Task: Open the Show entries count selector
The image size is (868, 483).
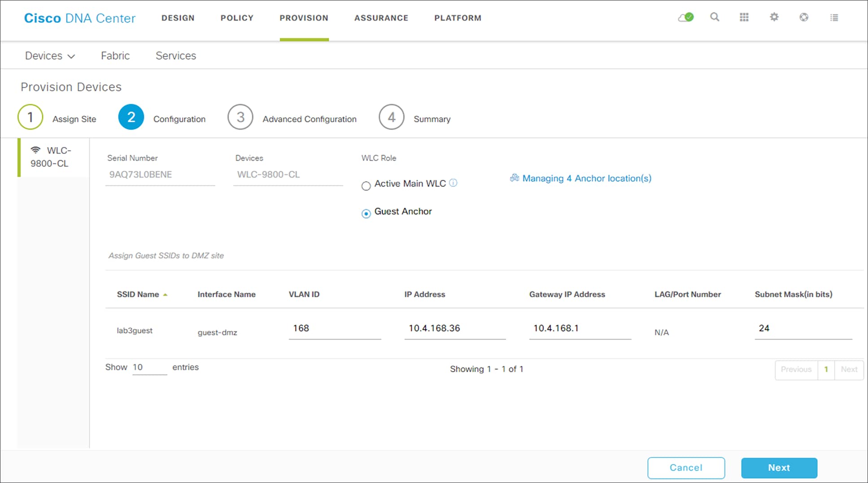Action: (149, 367)
